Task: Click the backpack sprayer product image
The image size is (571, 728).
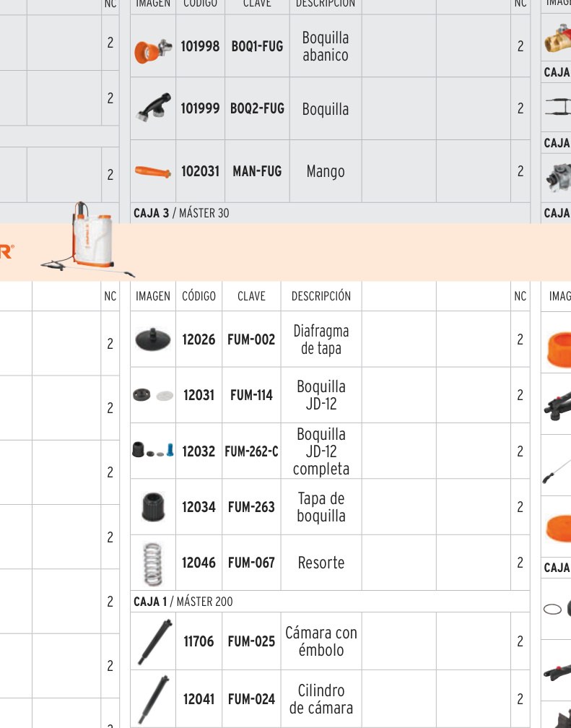Action: coord(88,240)
